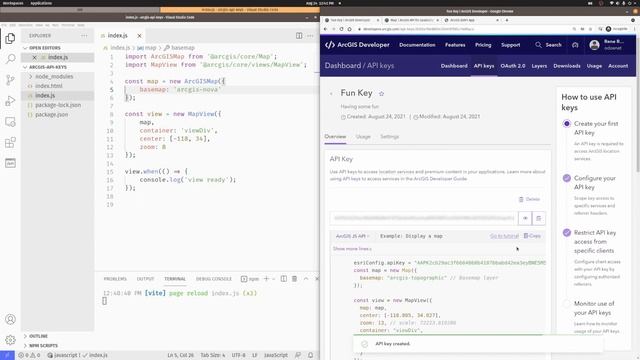640x360 pixels.
Task: Toggle API key visibility eye icon
Action: (x=525, y=218)
